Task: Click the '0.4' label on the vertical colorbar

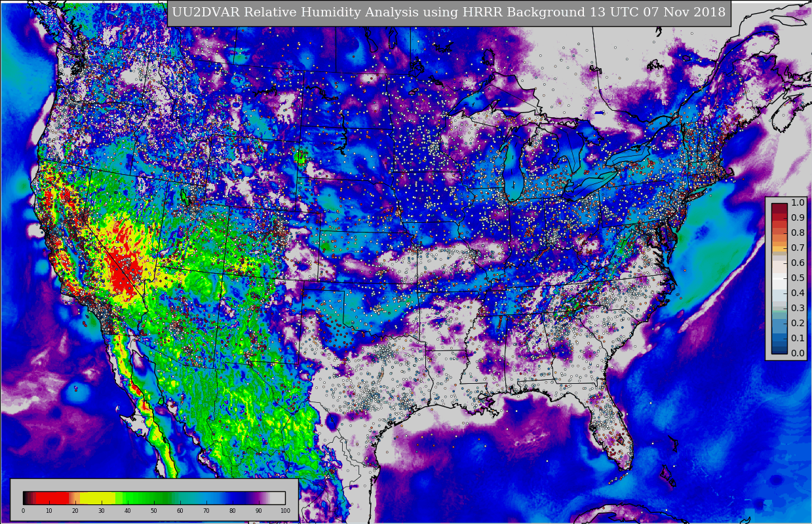Action: click(x=798, y=293)
